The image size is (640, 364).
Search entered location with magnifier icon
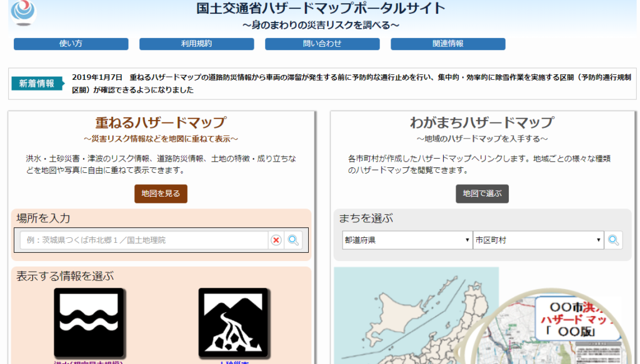[293, 240]
